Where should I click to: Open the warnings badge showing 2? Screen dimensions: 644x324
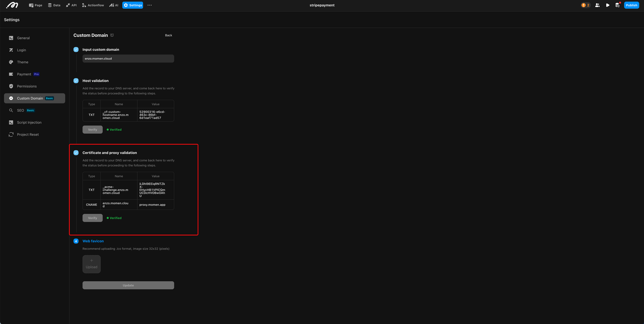585,5
